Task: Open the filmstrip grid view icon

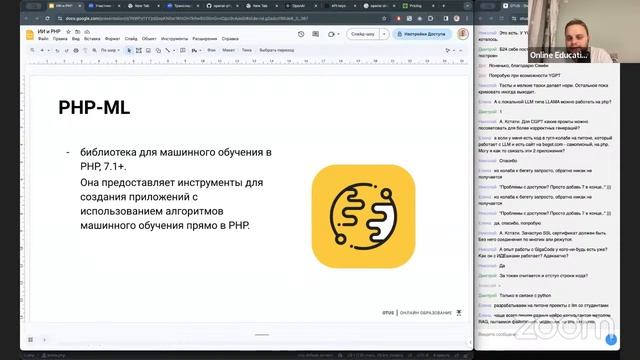Action: point(31,340)
